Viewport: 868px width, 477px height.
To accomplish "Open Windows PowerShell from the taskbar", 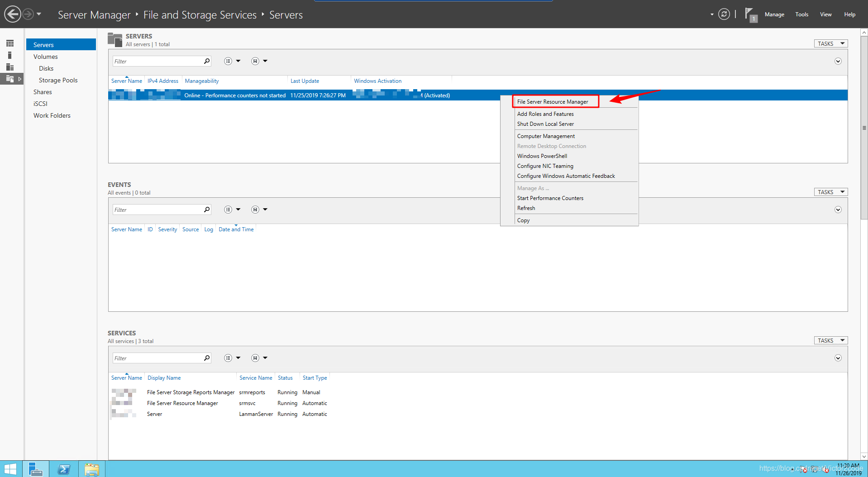I will [64, 469].
